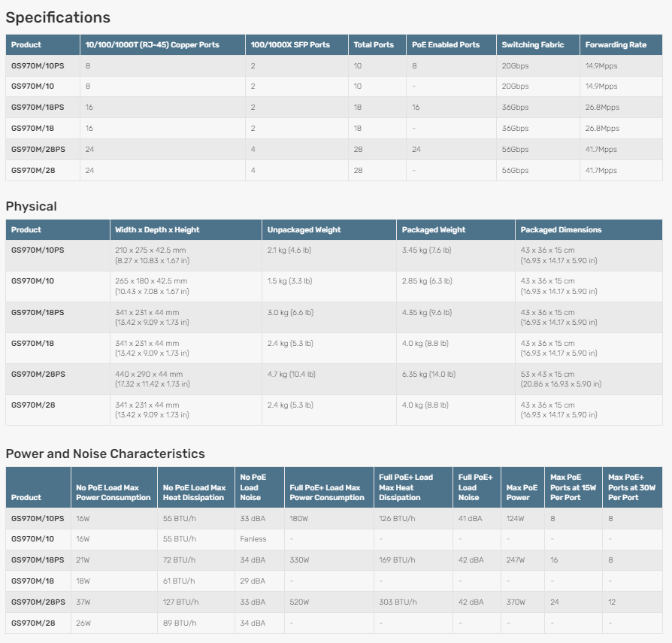Select the "Packaged Dimensions" column header
Viewport: 672px width, 643px height.
[x=561, y=230]
